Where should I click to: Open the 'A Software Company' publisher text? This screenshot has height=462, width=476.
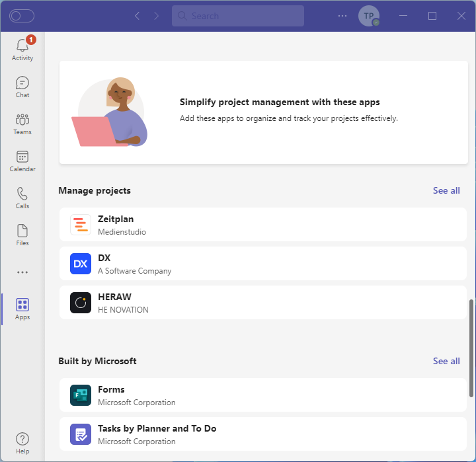(x=134, y=271)
